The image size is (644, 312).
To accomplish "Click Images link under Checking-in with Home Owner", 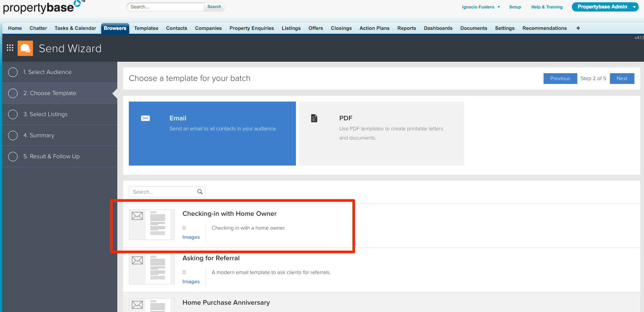I will [x=191, y=237].
